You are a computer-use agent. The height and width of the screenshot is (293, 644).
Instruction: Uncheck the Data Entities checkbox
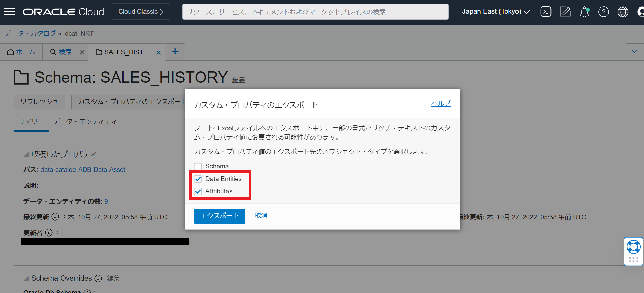tap(198, 179)
